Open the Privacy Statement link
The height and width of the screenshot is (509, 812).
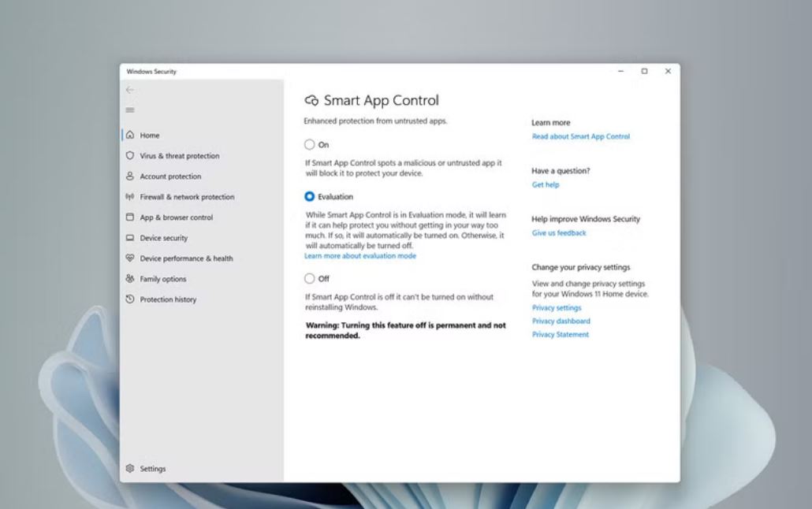coord(561,335)
